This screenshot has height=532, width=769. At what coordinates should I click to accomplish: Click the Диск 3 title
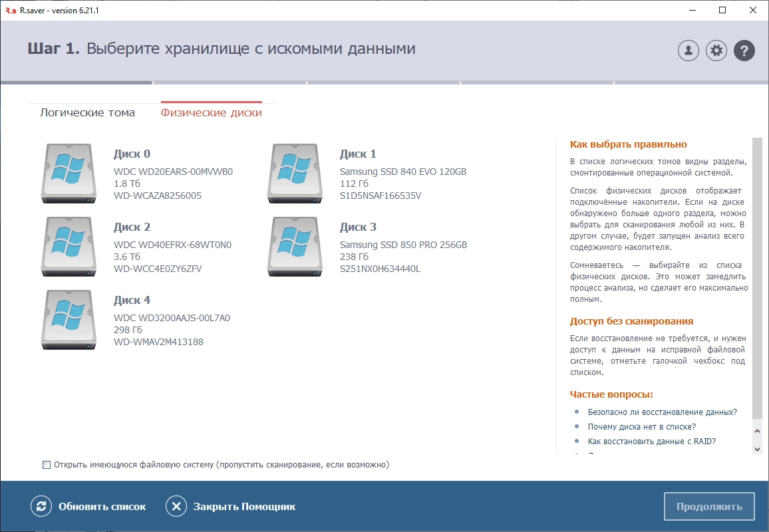click(358, 227)
